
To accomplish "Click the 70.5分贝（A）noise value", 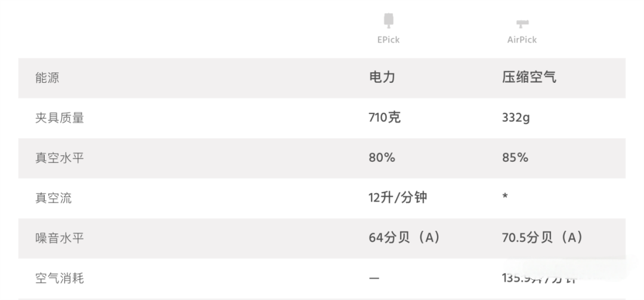I will (542, 237).
